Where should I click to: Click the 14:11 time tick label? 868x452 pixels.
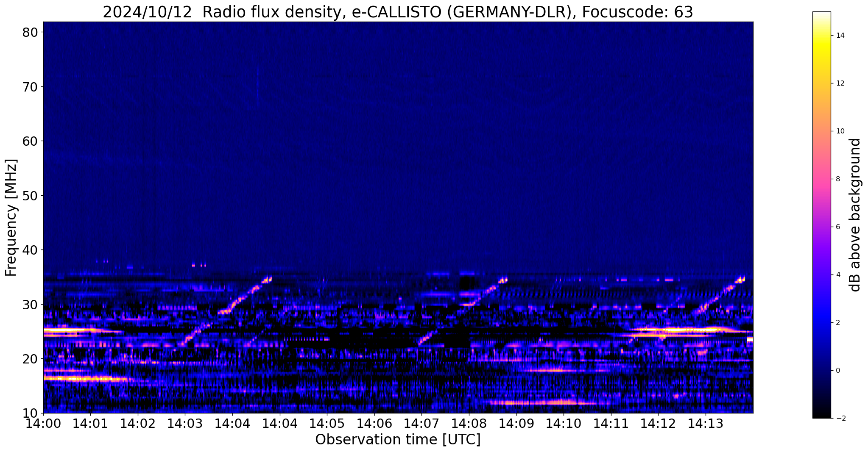pos(611,423)
